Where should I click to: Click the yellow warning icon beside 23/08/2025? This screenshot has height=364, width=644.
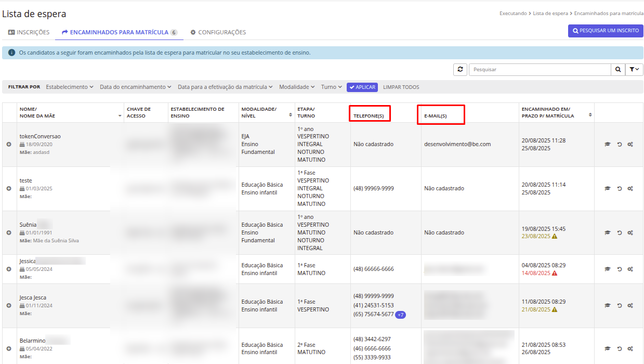pyautogui.click(x=555, y=236)
